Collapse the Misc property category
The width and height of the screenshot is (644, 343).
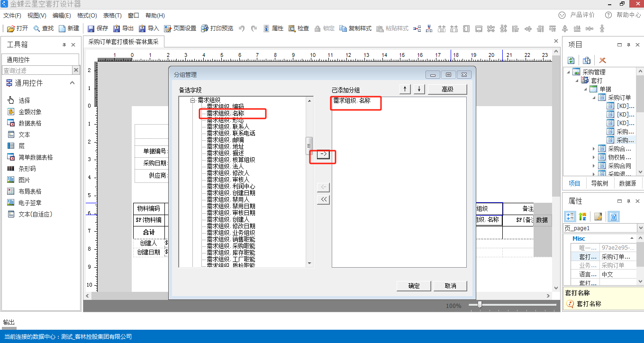tap(632, 239)
